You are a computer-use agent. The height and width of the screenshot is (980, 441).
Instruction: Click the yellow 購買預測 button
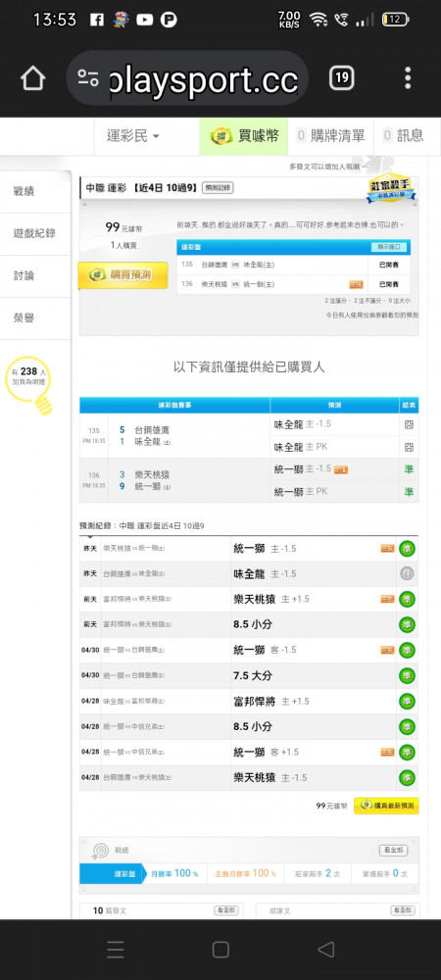[122, 275]
